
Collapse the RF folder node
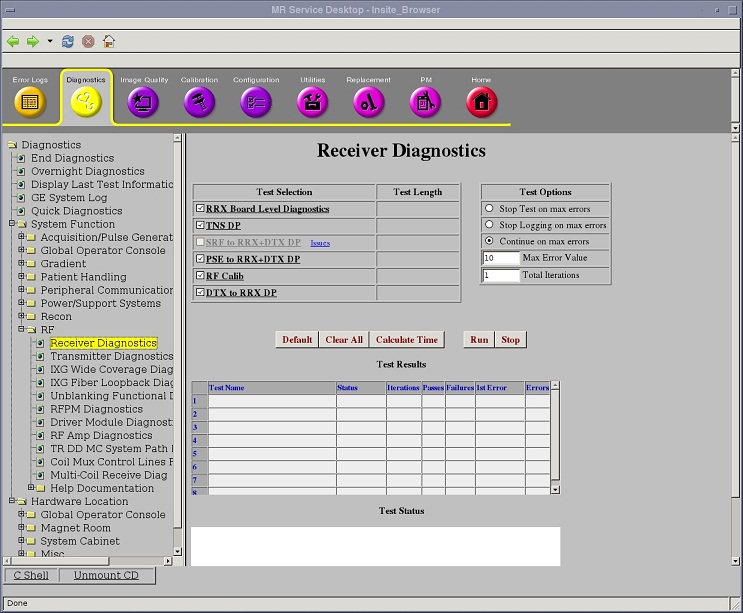point(20,330)
